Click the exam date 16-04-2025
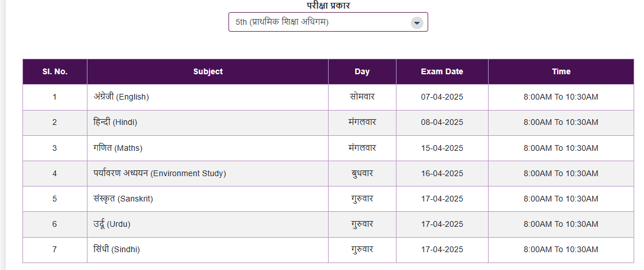644x270 pixels. [442, 173]
